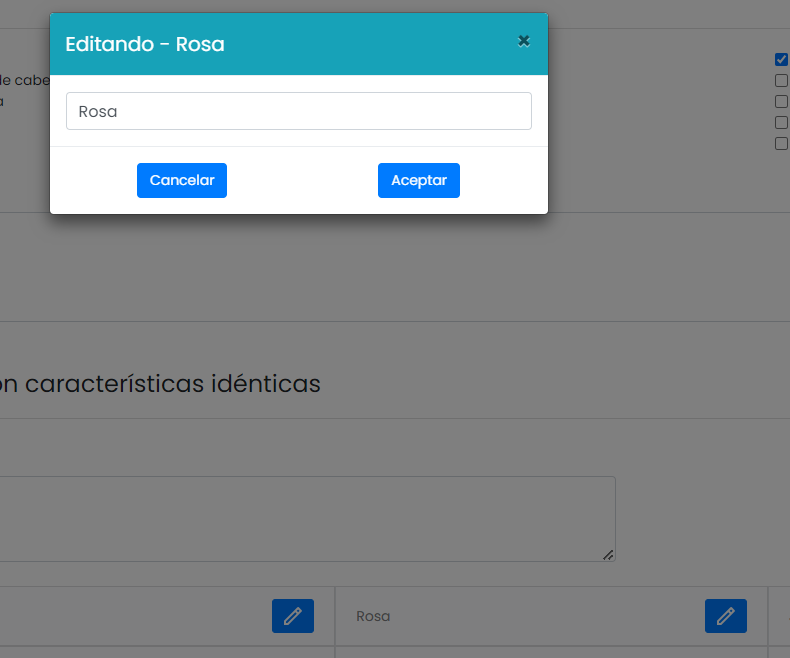The height and width of the screenshot is (658, 790).
Task: Select the Rosa text in the table cell
Action: pyautogui.click(x=373, y=616)
